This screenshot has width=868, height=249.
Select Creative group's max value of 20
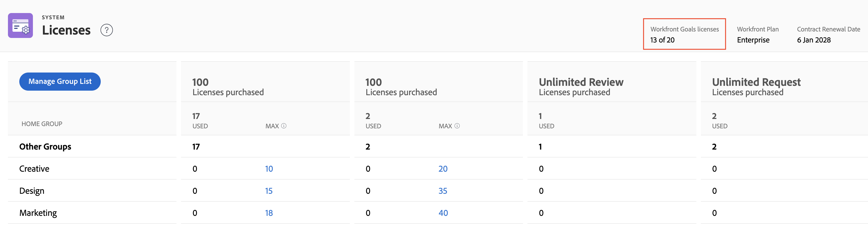pyautogui.click(x=443, y=169)
